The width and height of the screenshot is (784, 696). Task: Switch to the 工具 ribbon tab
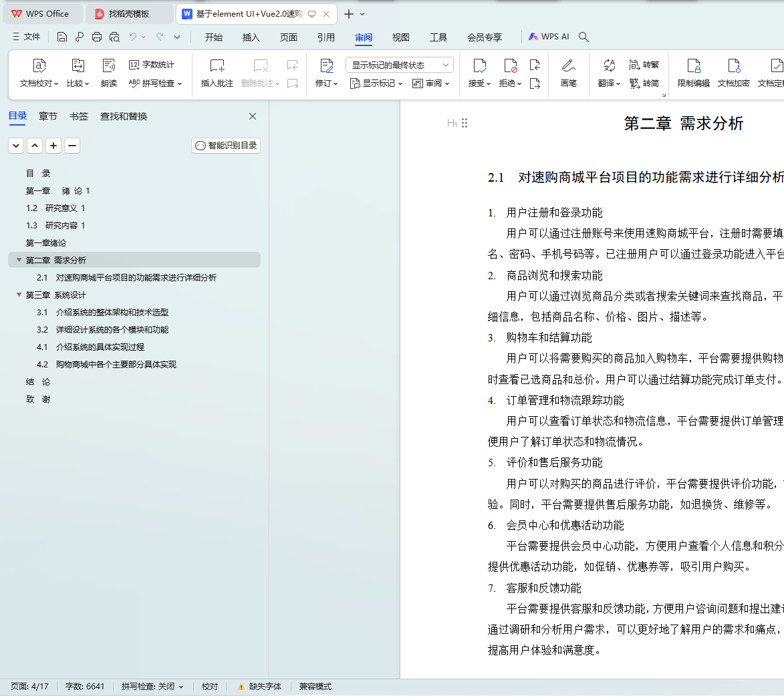[438, 37]
